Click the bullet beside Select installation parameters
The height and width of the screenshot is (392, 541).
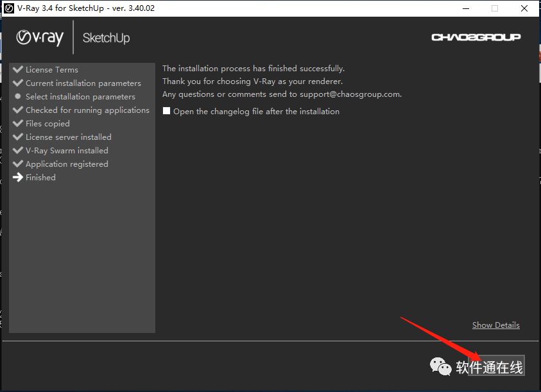(x=18, y=96)
